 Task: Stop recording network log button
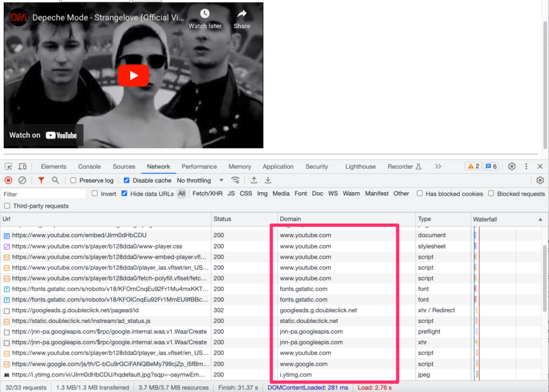9,180
